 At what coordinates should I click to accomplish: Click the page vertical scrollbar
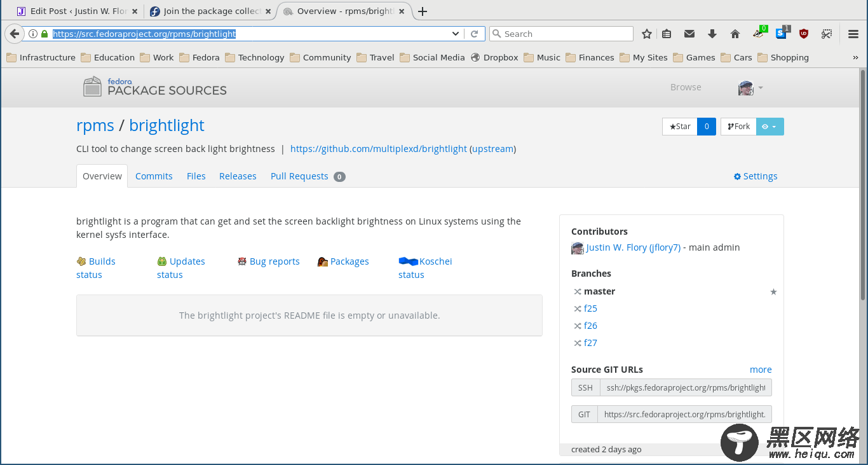coord(864,184)
